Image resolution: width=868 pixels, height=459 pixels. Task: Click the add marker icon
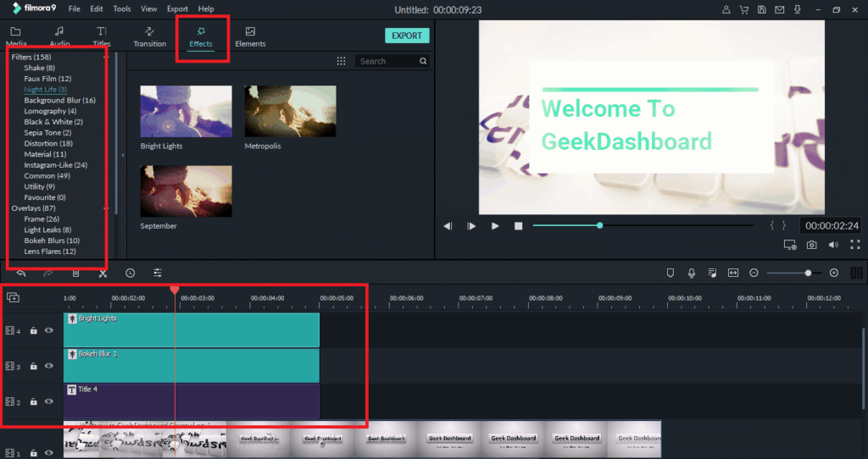(670, 273)
